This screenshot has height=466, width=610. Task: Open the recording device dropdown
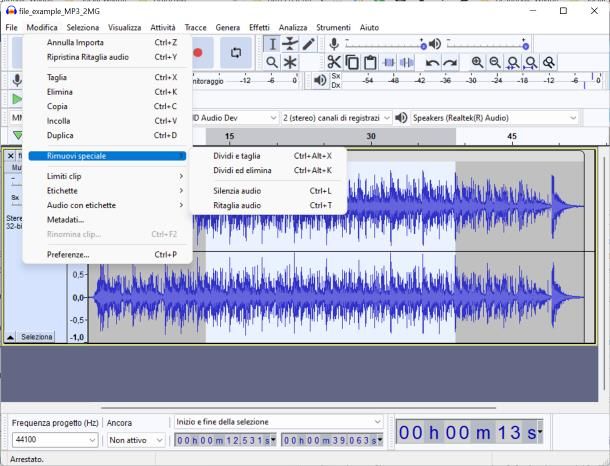click(x=235, y=118)
